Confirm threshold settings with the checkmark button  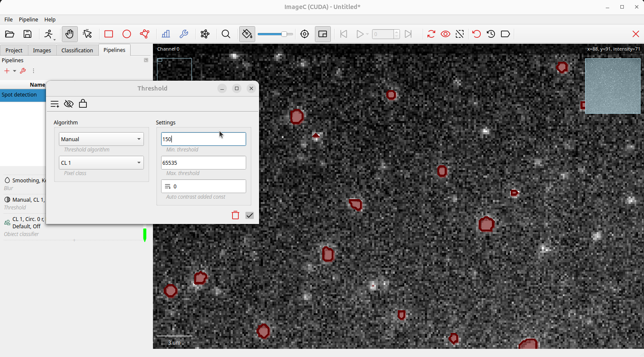250,215
